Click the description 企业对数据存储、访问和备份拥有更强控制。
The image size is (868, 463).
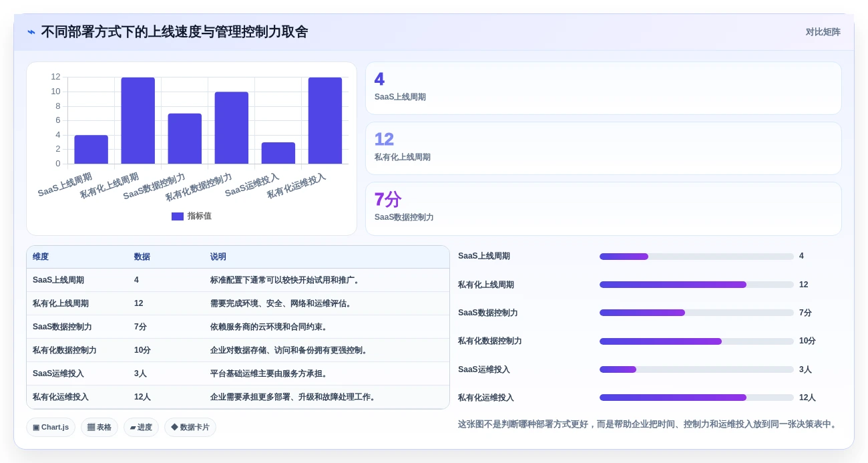289,351
